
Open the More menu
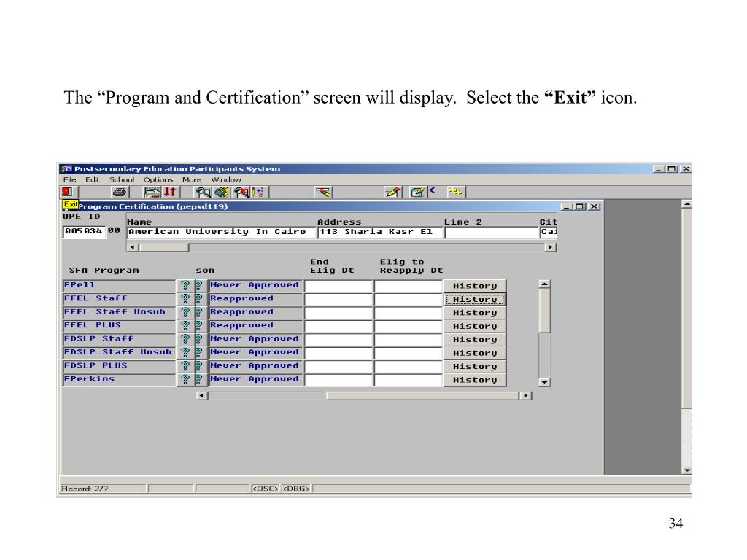pyautogui.click(x=192, y=179)
